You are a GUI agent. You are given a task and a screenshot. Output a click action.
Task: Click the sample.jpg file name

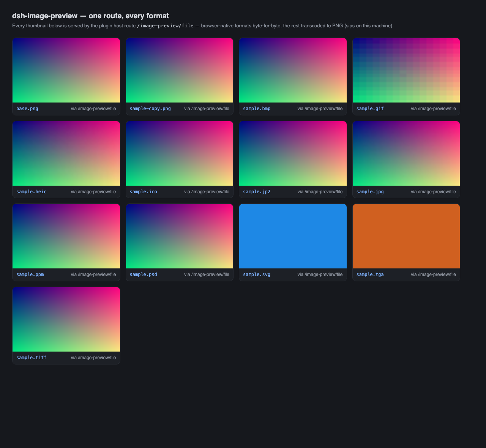tap(370, 192)
